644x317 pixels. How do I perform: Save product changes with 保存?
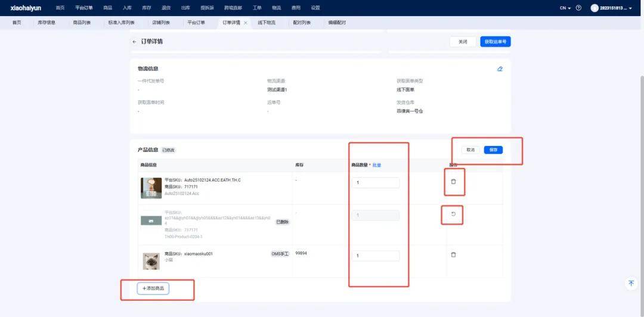[493, 150]
